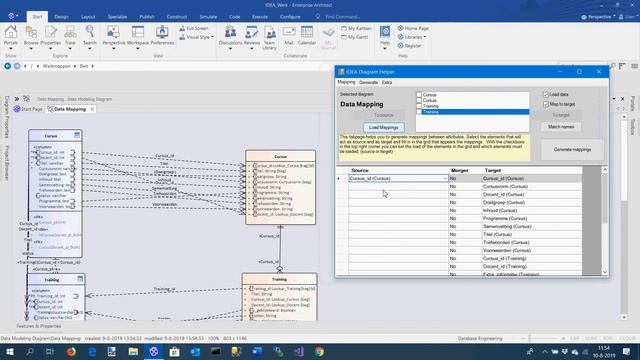Open the Source cell combo box arrow

tap(445, 178)
